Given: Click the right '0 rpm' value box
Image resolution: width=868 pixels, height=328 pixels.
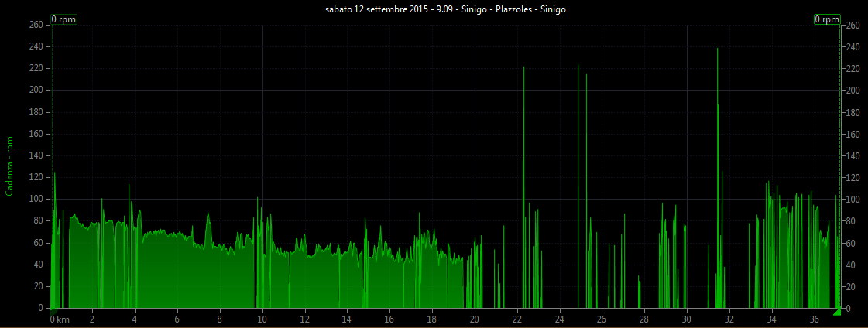Looking at the screenshot, I should (827, 19).
